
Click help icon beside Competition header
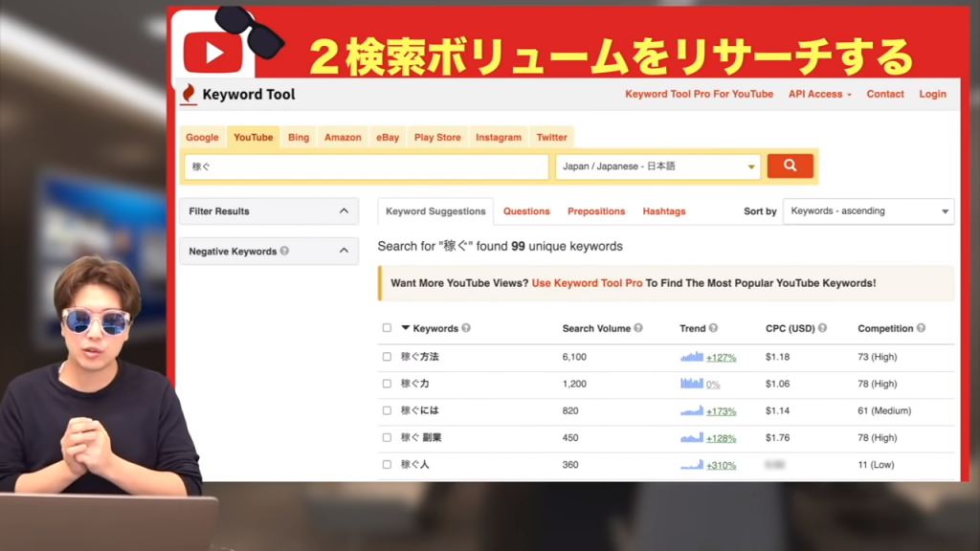(x=921, y=328)
